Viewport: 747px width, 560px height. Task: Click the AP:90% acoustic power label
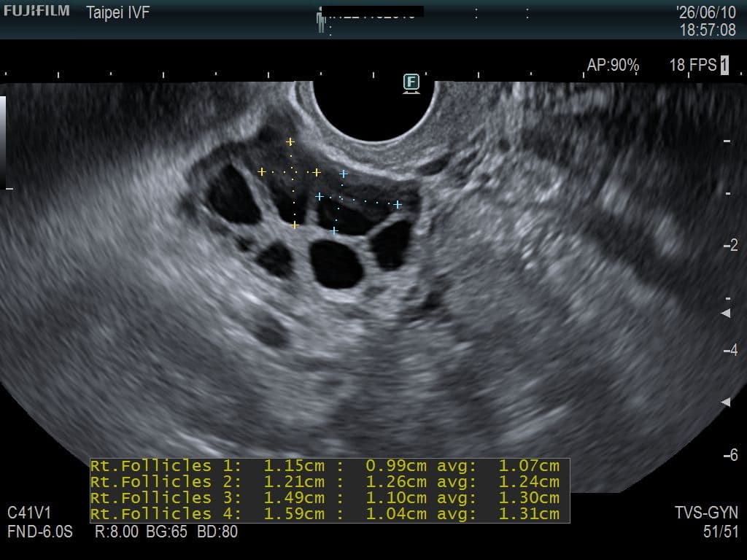(613, 65)
